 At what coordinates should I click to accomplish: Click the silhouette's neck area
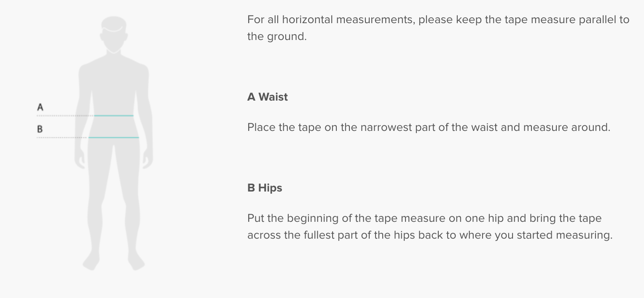tap(113, 55)
